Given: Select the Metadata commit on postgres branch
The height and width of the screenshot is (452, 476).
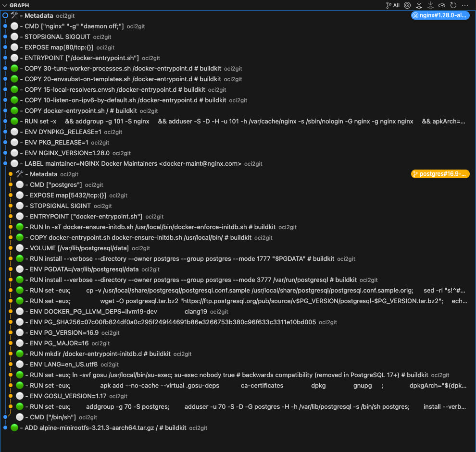Looking at the screenshot, I should click(x=238, y=174).
